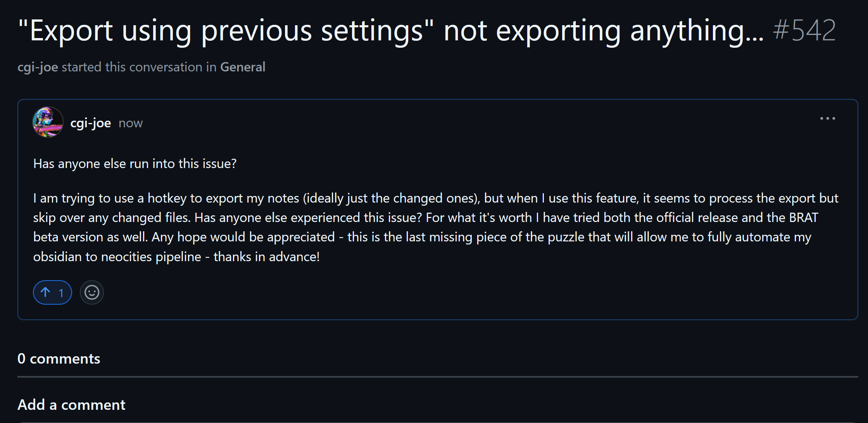This screenshot has width=868, height=423.
Task: Click the cgi-joe author link under the title
Action: tap(38, 67)
